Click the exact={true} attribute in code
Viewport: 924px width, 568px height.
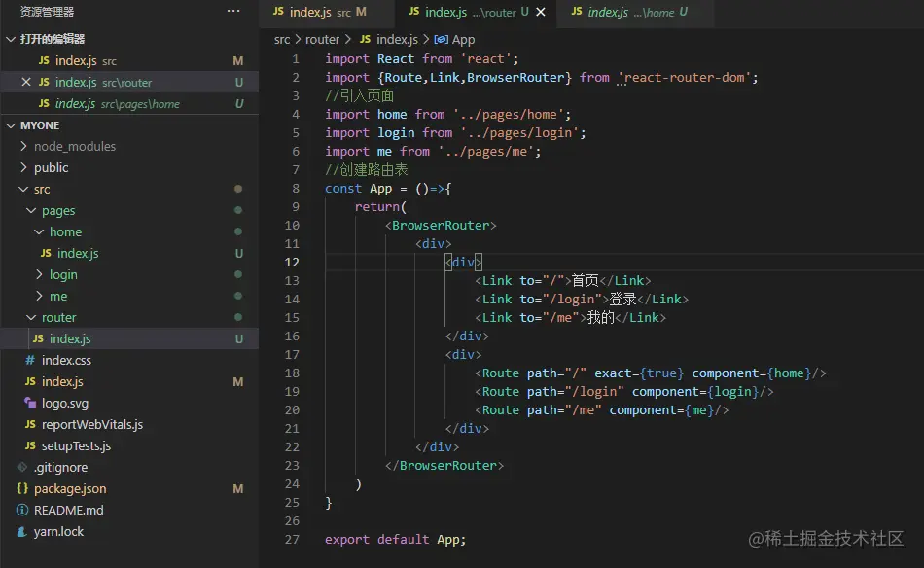point(639,373)
